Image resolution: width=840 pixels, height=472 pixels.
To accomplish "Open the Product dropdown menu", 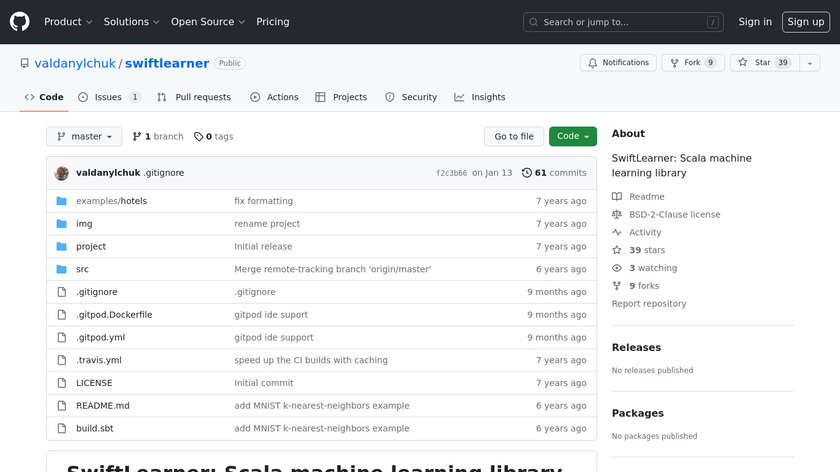I will point(68,22).
